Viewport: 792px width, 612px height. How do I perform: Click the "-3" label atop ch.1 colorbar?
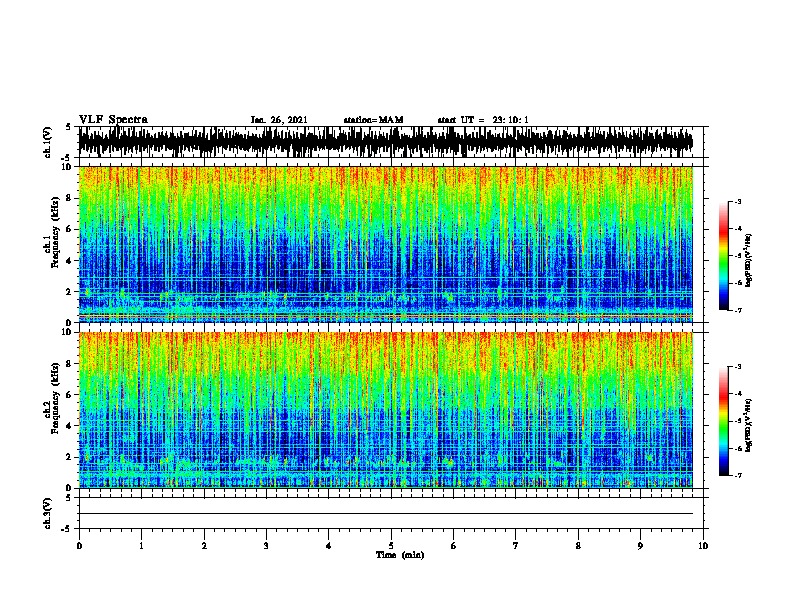[x=737, y=201]
